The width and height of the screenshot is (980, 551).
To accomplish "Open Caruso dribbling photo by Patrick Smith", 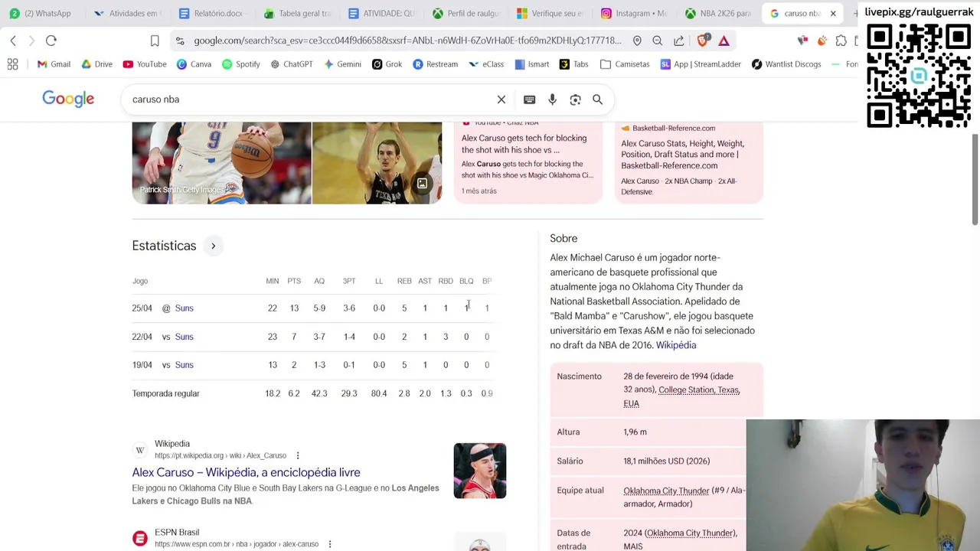I will 221,163.
